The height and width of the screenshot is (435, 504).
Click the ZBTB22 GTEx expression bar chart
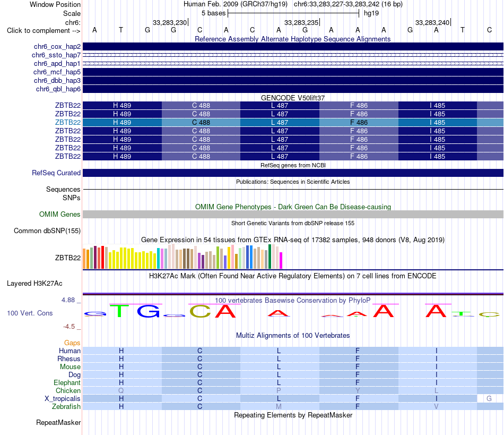click(x=183, y=257)
